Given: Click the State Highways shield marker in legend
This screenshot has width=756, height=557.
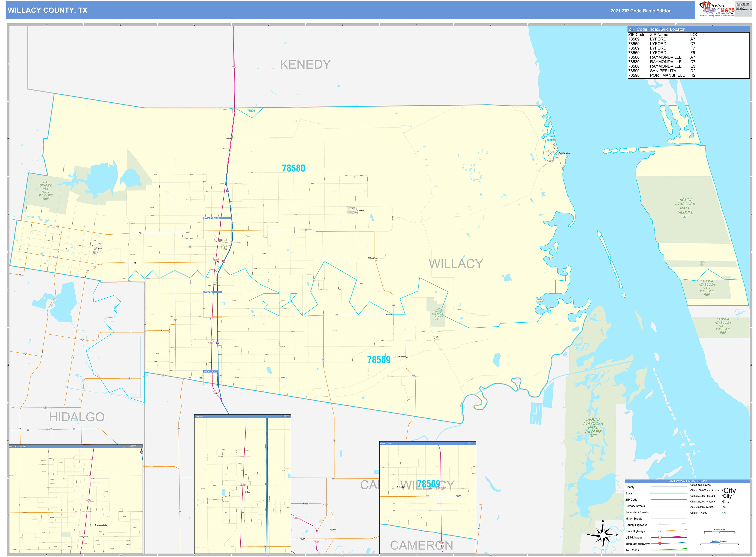Looking at the screenshot, I should click(660, 531).
